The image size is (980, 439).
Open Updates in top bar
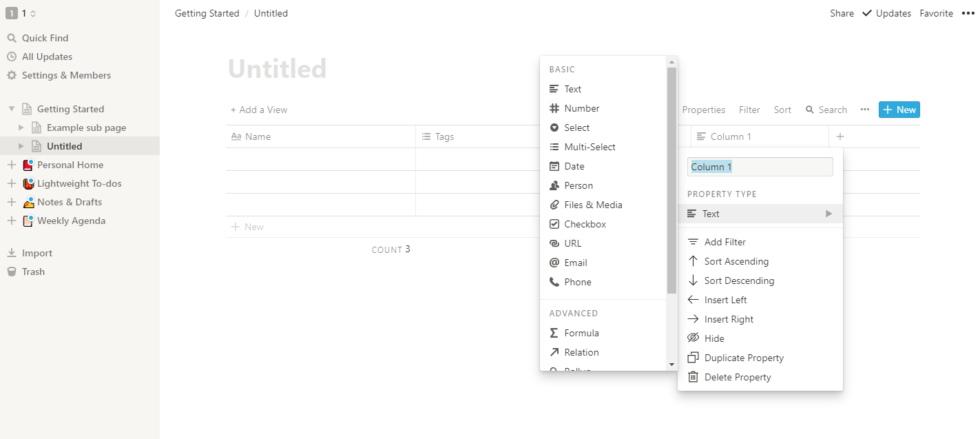(x=886, y=13)
